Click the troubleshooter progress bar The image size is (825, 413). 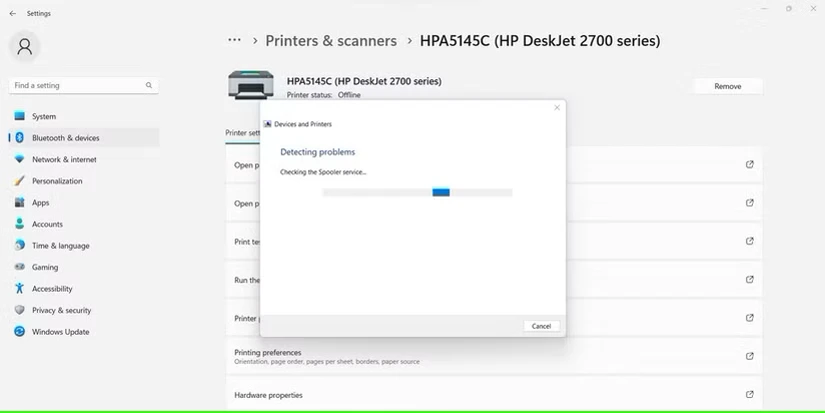coord(417,193)
